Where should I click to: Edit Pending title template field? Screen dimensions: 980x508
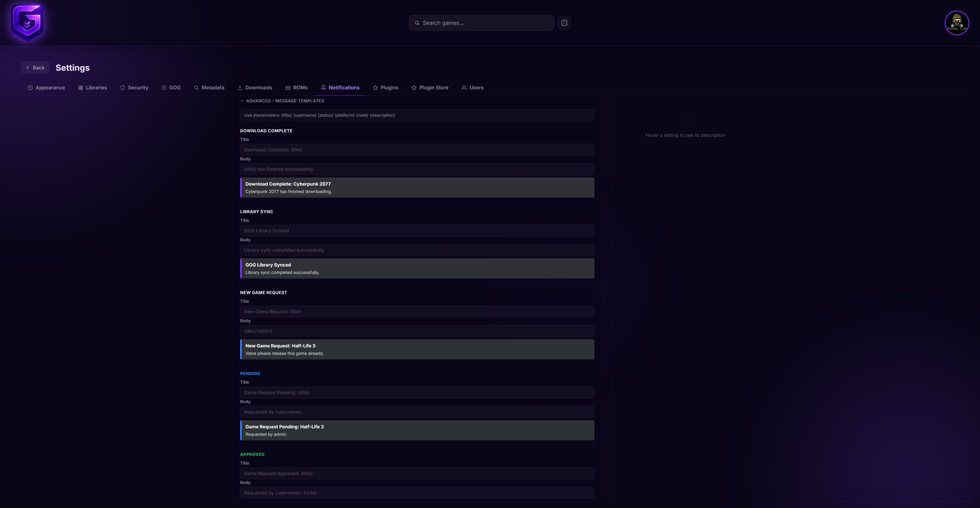[417, 392]
